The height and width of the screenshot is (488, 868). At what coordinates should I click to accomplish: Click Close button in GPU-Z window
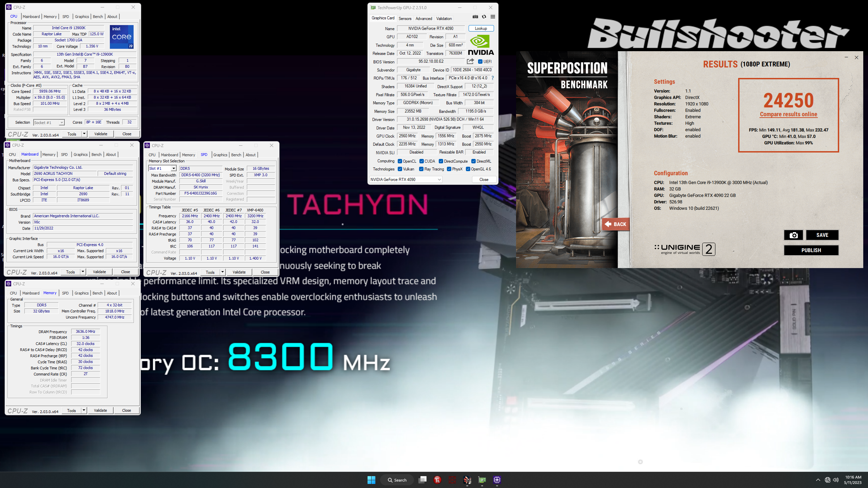coord(484,180)
